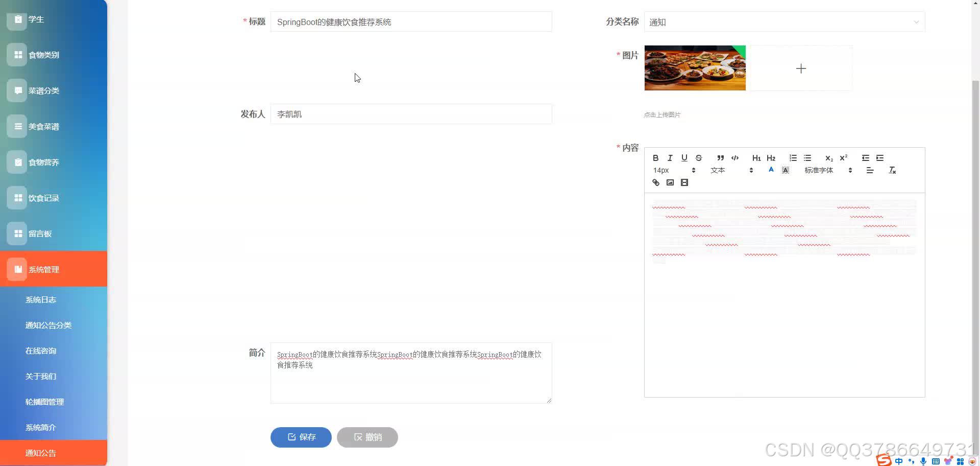Open 系统日志 submenu item
Viewport: 980px width, 466px height.
tap(54, 300)
